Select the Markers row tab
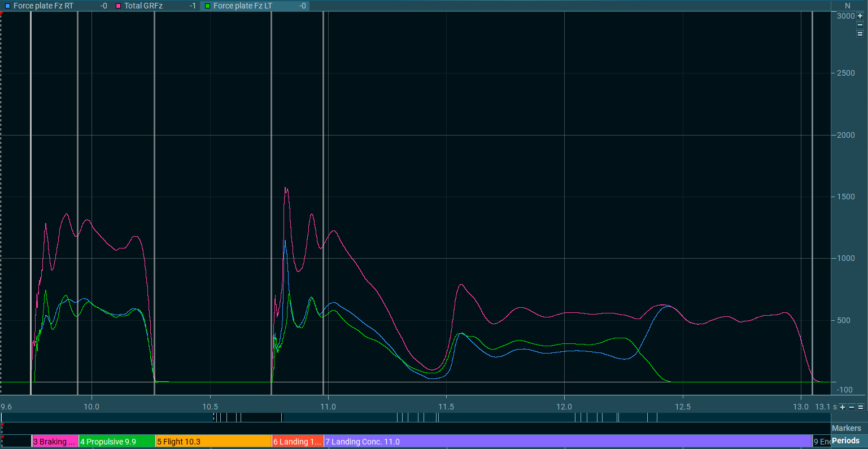Viewport: 868px width, 449px height. point(846,428)
